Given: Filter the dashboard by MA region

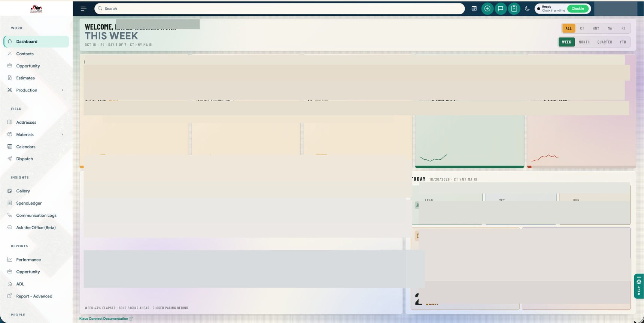Looking at the screenshot, I should [x=610, y=28].
